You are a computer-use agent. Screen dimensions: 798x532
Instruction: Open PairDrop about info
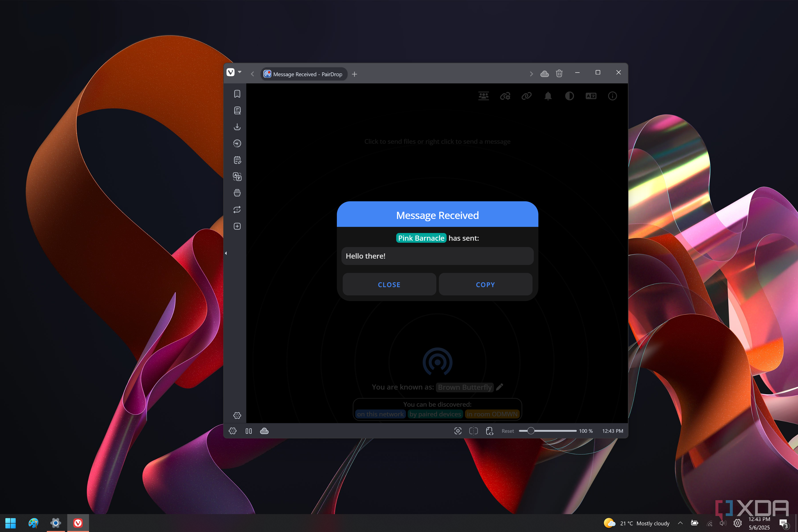[x=612, y=96]
